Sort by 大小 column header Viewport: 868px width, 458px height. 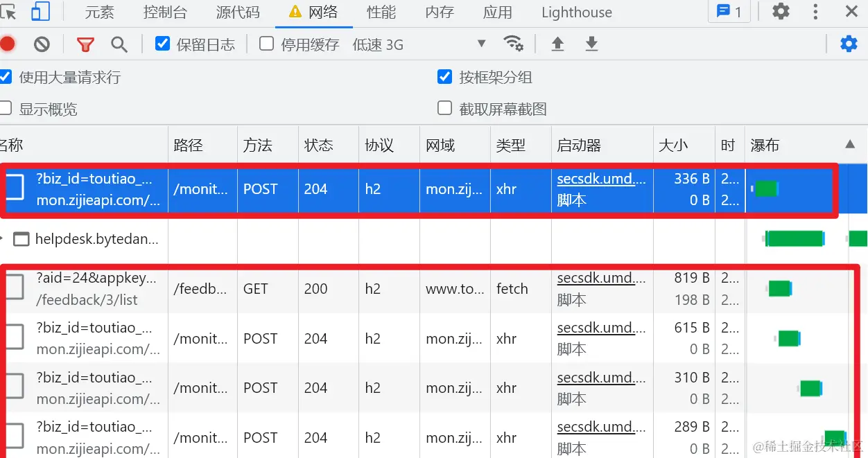[x=684, y=145]
